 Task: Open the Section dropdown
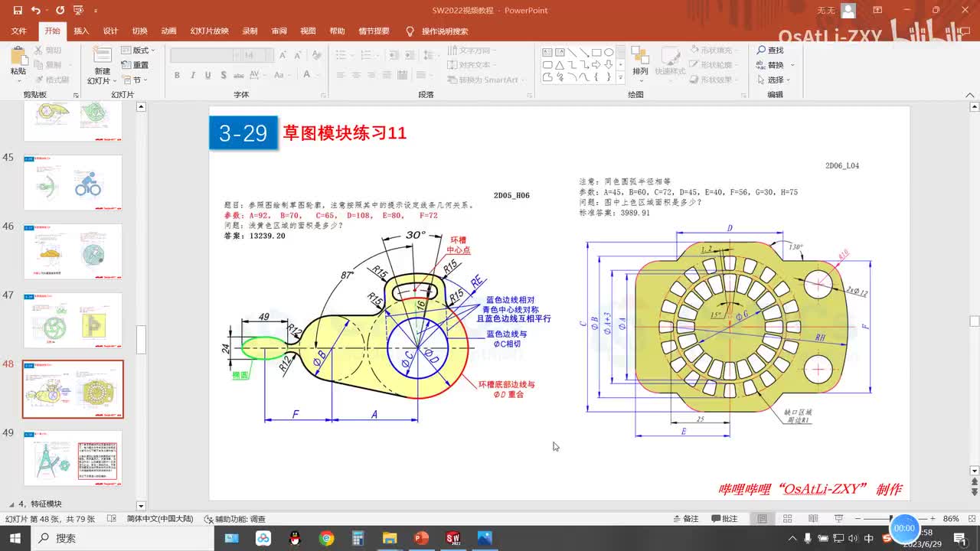pos(135,80)
